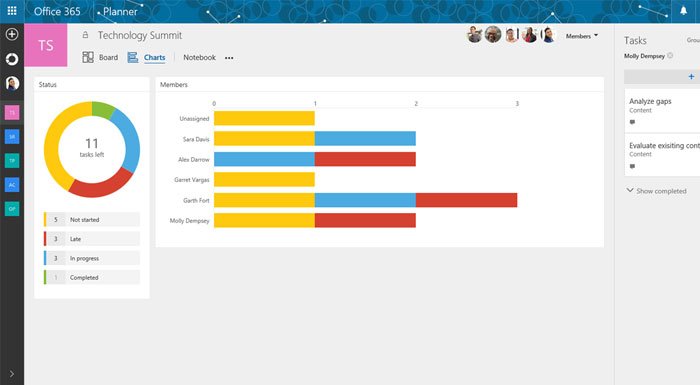Open the Office 365 app launcher grid
Image resolution: width=700 pixels, height=385 pixels.
click(12, 11)
